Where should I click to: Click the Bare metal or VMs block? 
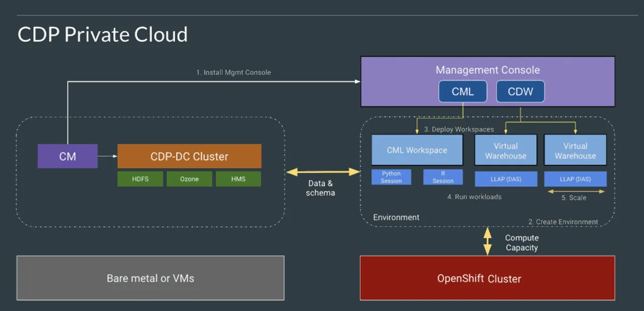[150, 278]
